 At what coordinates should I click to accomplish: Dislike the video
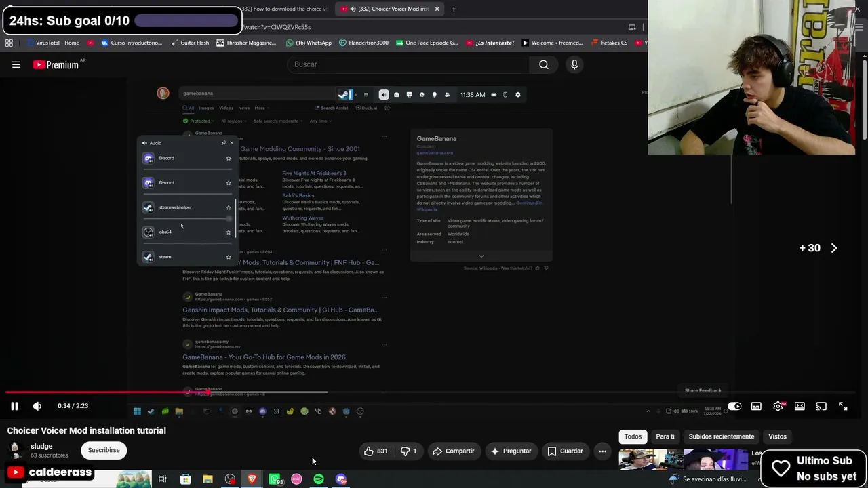(408, 451)
